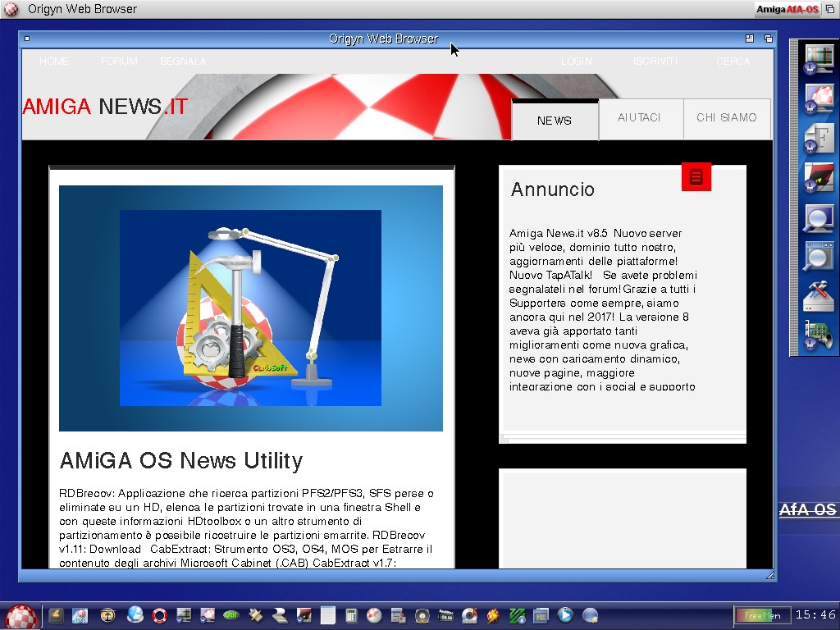Open the hammer and wrench drive tool icon
Image resolution: width=840 pixels, height=630 pixels.
pyautogui.click(x=818, y=295)
